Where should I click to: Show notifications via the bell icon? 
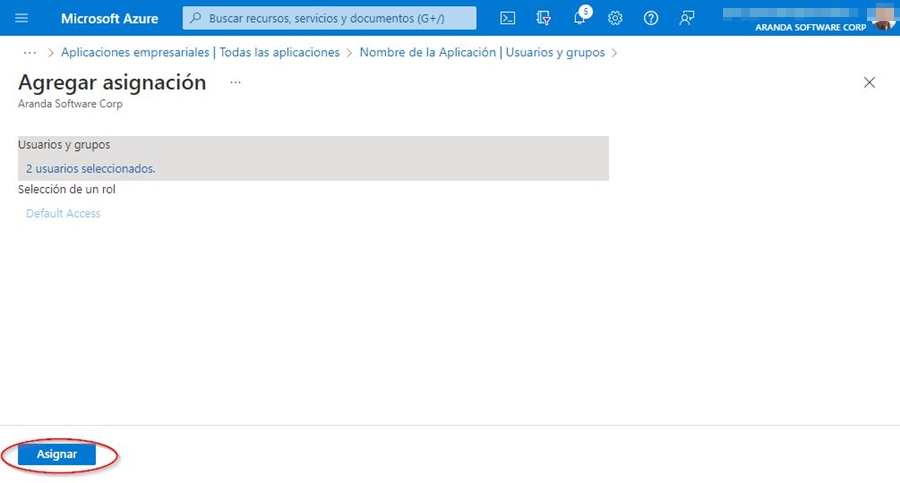580,18
